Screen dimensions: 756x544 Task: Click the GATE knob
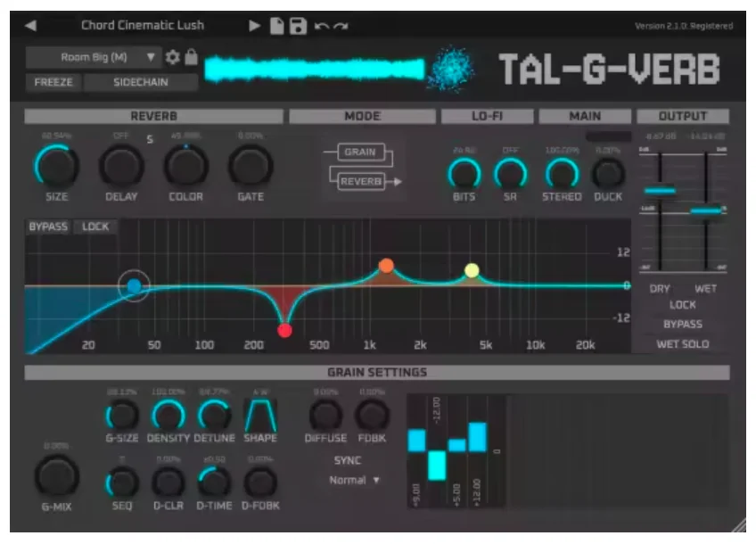coord(251,166)
